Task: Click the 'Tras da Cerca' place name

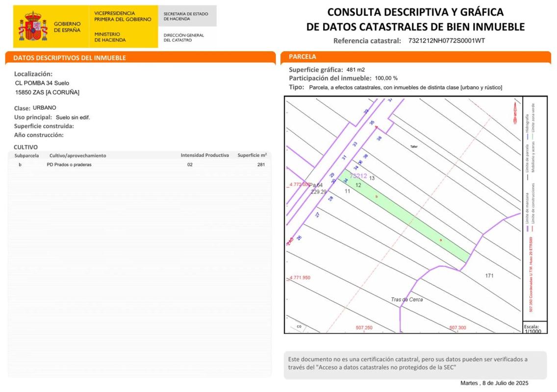Action: (x=406, y=299)
